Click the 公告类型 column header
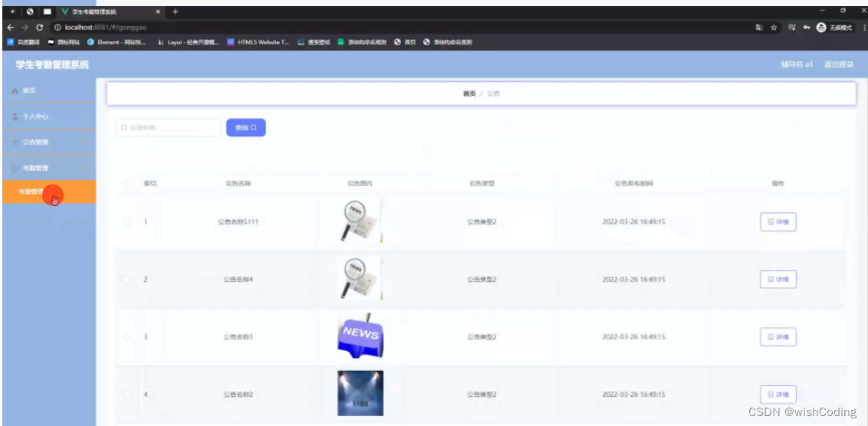The height and width of the screenshot is (426, 868). tap(482, 183)
